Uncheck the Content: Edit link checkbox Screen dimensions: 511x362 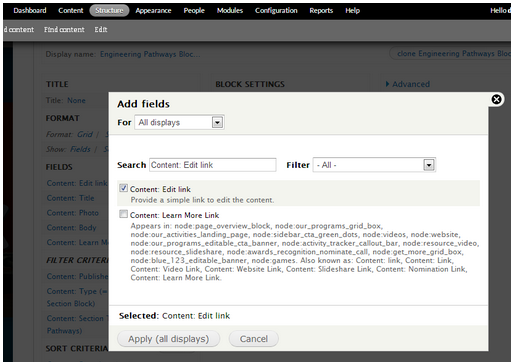[x=123, y=188]
